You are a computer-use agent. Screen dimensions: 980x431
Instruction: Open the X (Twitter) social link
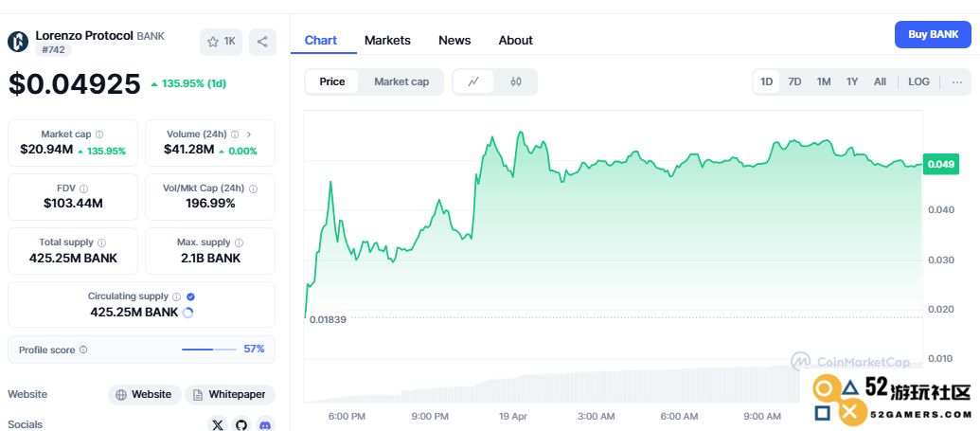(x=218, y=424)
